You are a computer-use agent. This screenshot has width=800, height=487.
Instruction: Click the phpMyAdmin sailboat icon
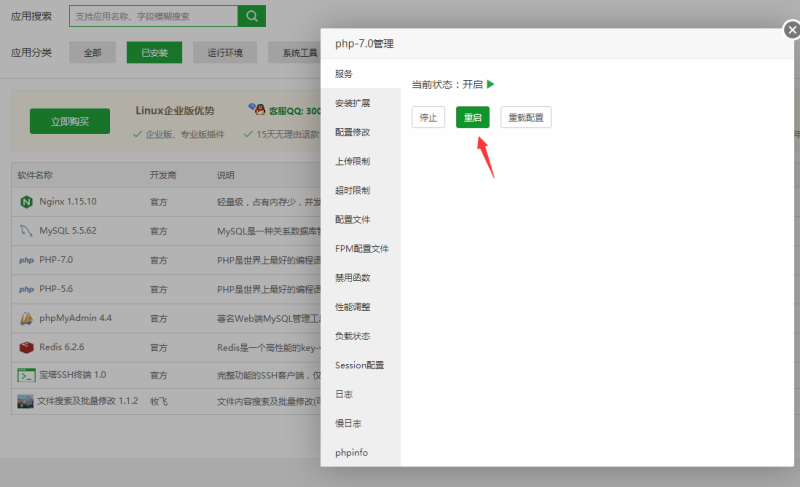click(x=26, y=318)
